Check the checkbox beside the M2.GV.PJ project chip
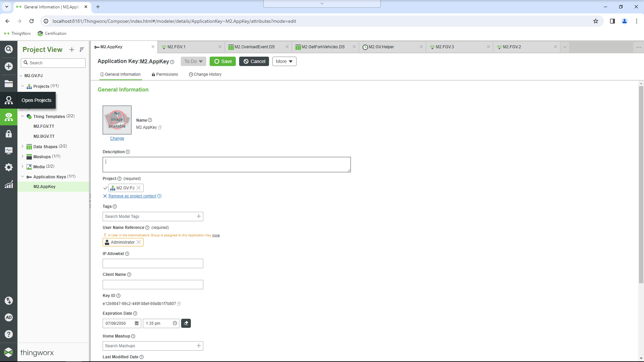This screenshot has height=362, width=644. 105,188
